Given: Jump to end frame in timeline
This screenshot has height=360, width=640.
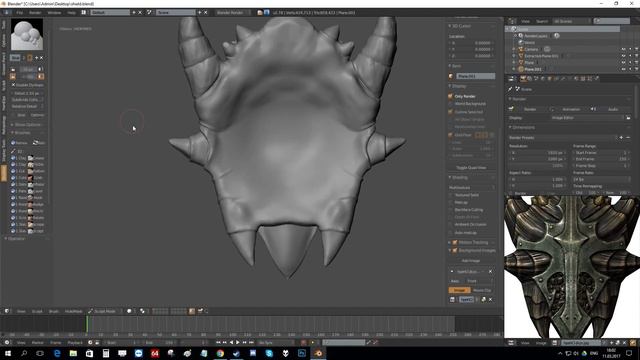Looking at the screenshot, I should pyautogui.click(x=251, y=342).
